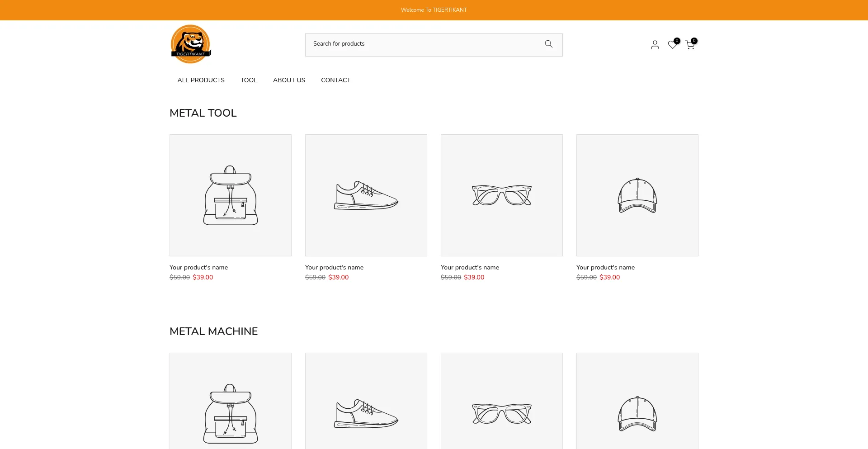This screenshot has height=449, width=868.
Task: Click the product name link below the Metal Tool sunglasses
Action: tap(470, 267)
